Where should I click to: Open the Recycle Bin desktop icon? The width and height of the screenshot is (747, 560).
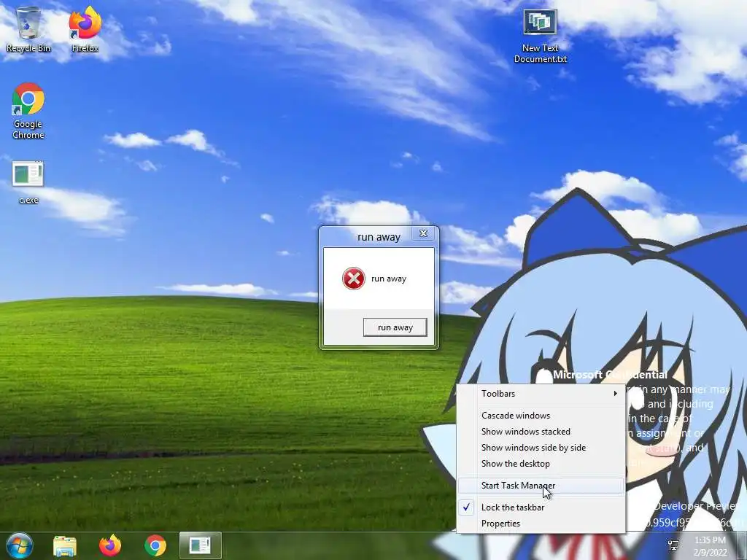click(28, 29)
